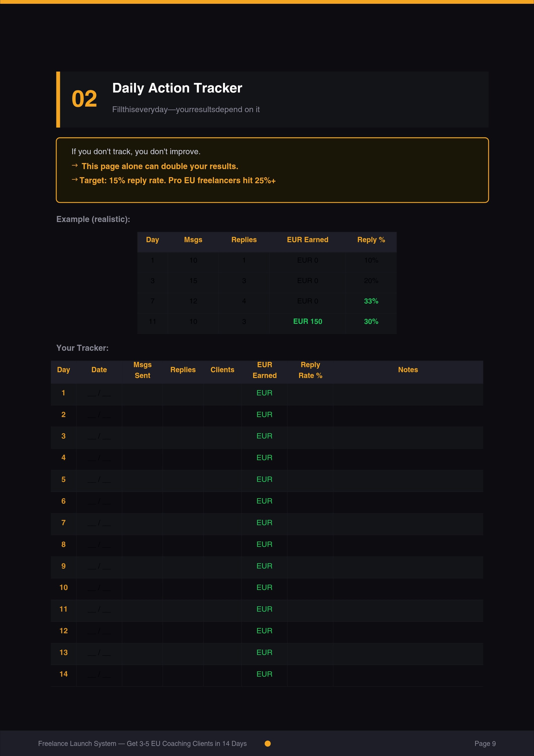The image size is (534, 756).
Task: Click the 'EUR Earned' example table header
Action: click(x=308, y=240)
